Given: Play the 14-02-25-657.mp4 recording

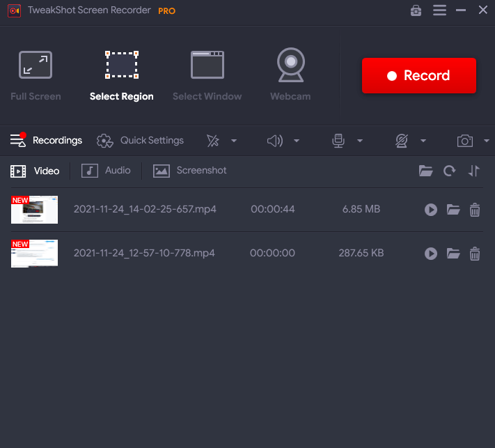Looking at the screenshot, I should [x=431, y=210].
